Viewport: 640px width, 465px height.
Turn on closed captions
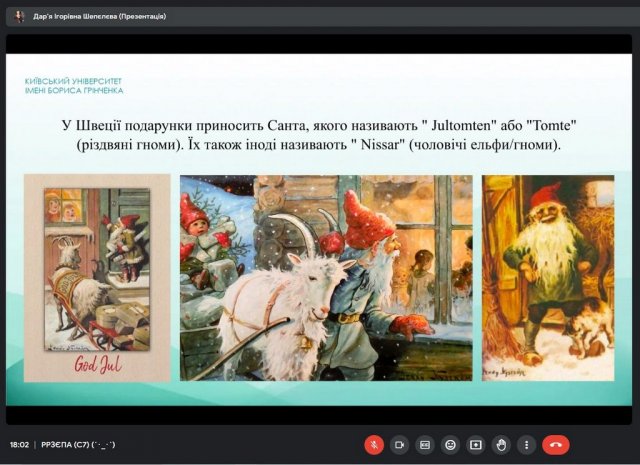[424, 444]
